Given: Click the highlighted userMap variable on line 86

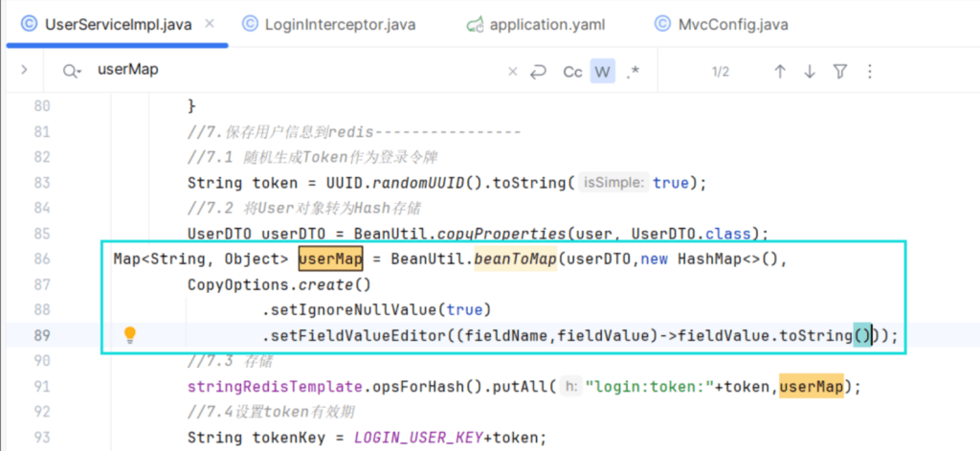Looking at the screenshot, I should click(330, 259).
